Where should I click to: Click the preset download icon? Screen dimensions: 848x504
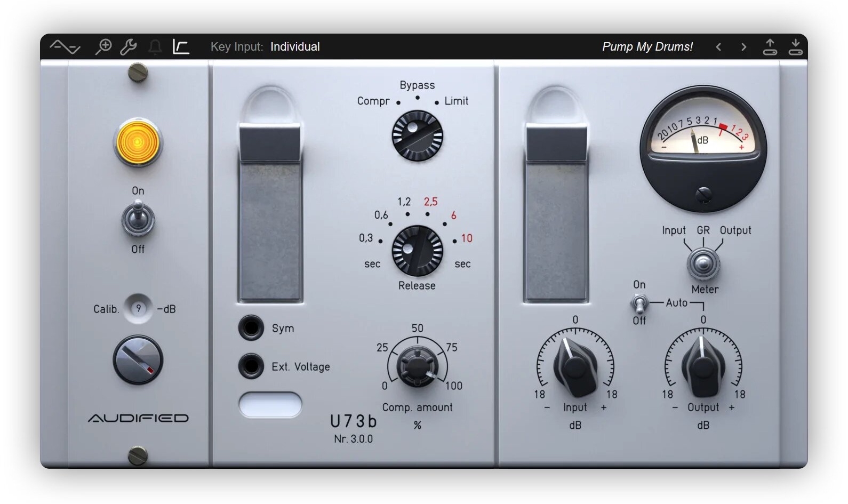[x=795, y=46]
